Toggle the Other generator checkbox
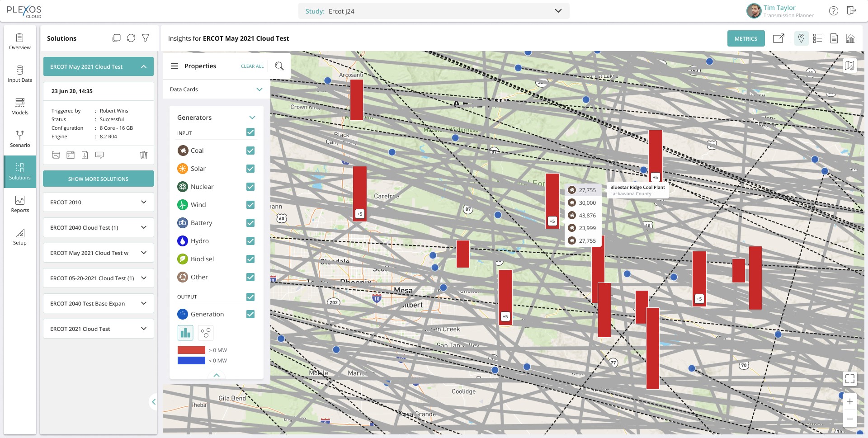Viewport: 868px width, 438px height. pyautogui.click(x=250, y=277)
